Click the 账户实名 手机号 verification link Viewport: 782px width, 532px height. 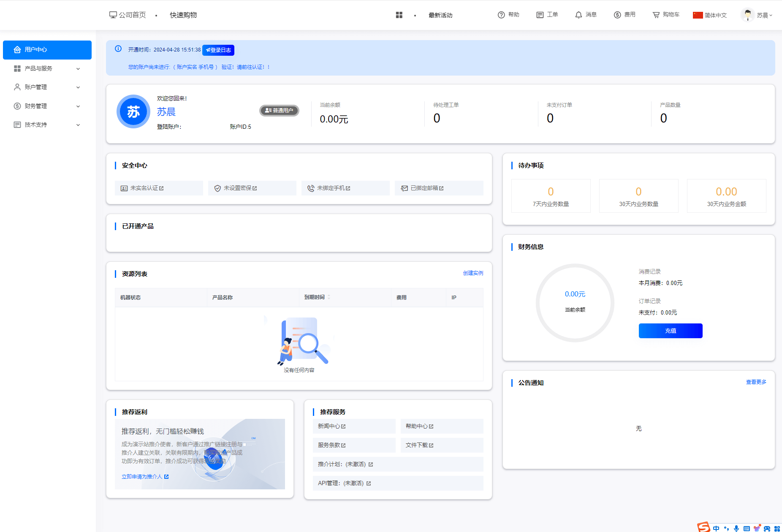pos(195,67)
